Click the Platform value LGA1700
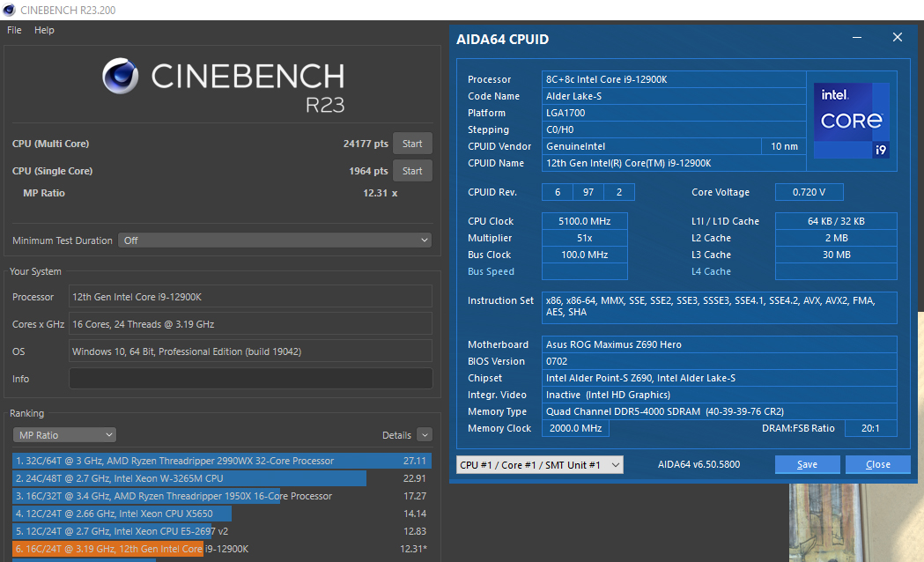The width and height of the screenshot is (924, 562). 674,113
